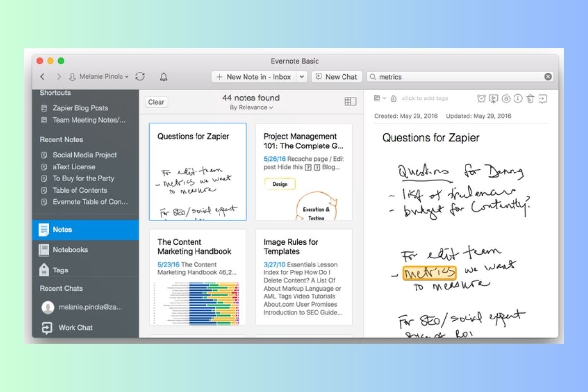Open Zapier Blog Posts shortcut
The image size is (588, 392).
[80, 108]
